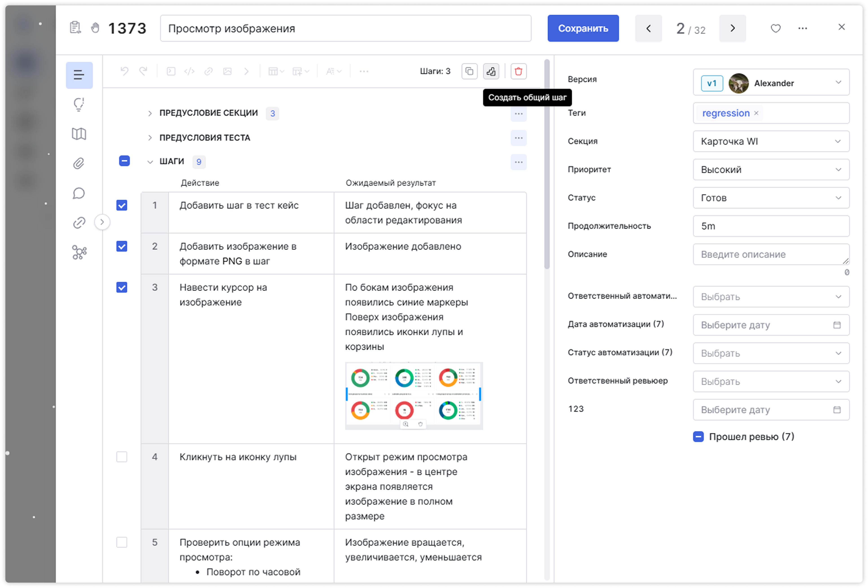Edit the title field Просмотр изображения
Viewport: 868px width, 588px height.
[x=345, y=28]
